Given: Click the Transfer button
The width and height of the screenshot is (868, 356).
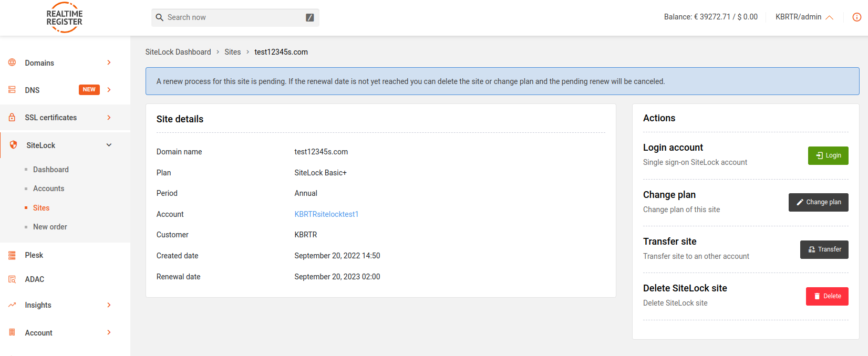Looking at the screenshot, I should click(x=824, y=249).
